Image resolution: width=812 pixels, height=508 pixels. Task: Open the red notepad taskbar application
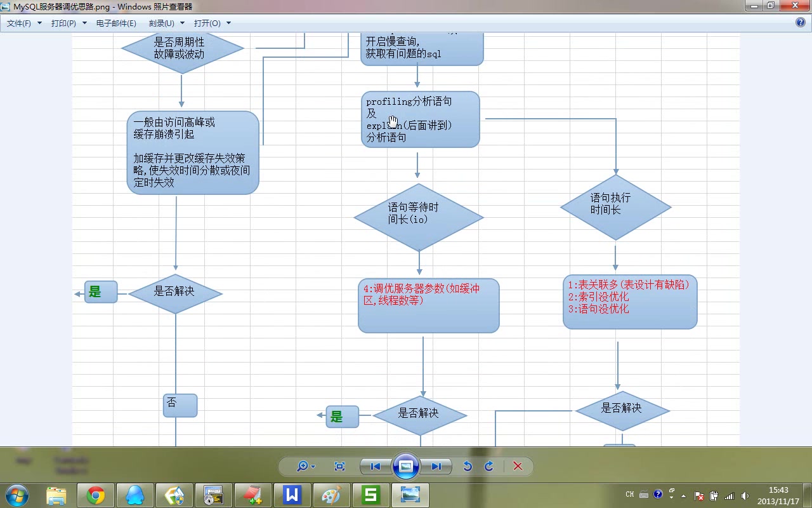252,495
